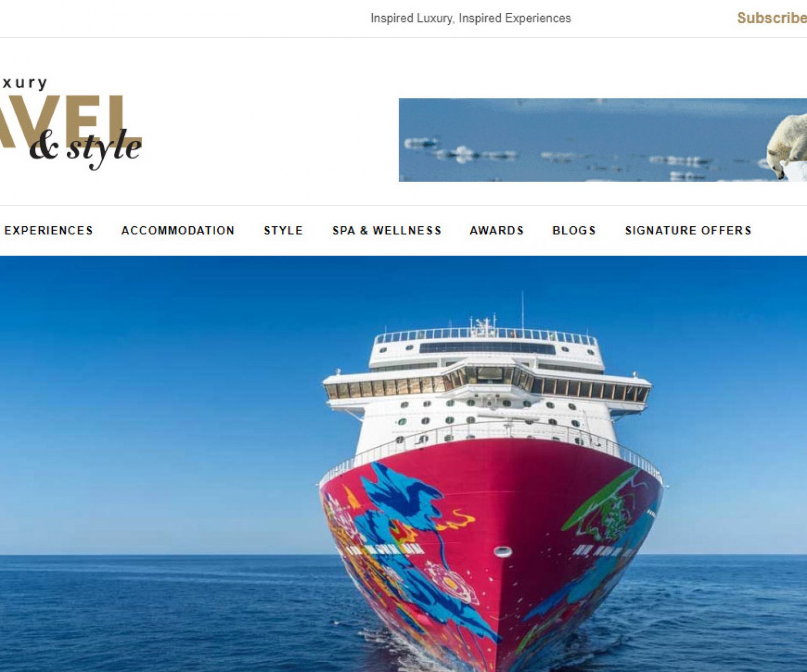Click the ship's anchor port on the bow
The height and width of the screenshot is (672, 807).
pos(503,552)
